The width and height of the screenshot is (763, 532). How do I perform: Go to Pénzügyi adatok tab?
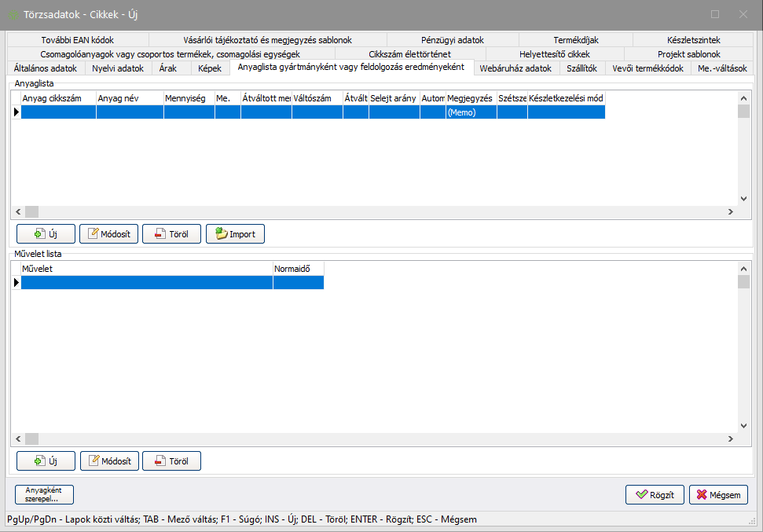pyautogui.click(x=452, y=39)
